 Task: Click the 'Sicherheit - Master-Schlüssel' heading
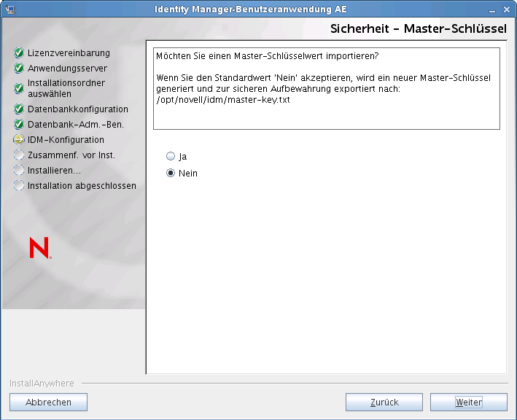coord(419,28)
